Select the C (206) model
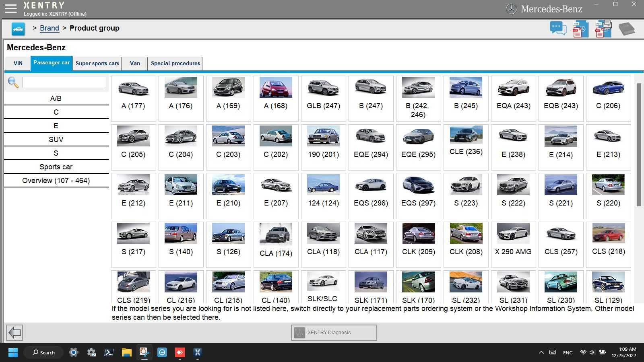This screenshot has width=644, height=362. coord(608,99)
